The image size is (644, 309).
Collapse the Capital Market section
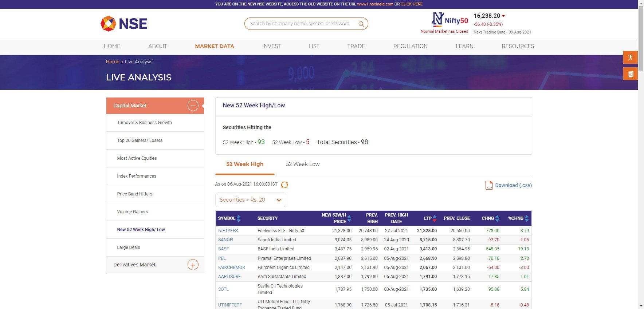coord(193,106)
